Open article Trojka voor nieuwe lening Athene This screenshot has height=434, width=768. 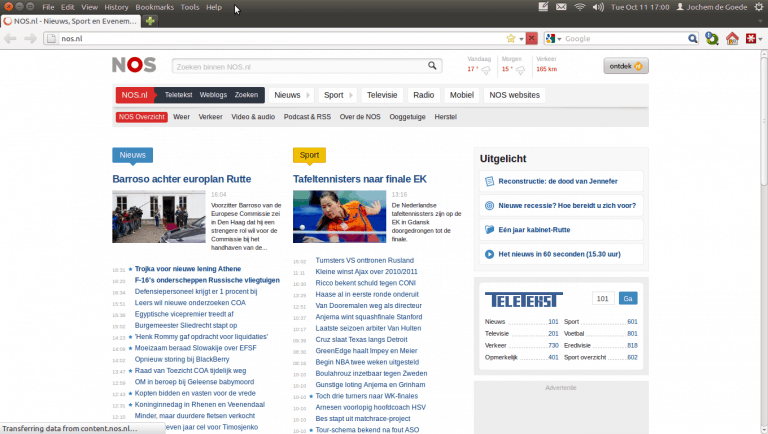tap(188, 269)
